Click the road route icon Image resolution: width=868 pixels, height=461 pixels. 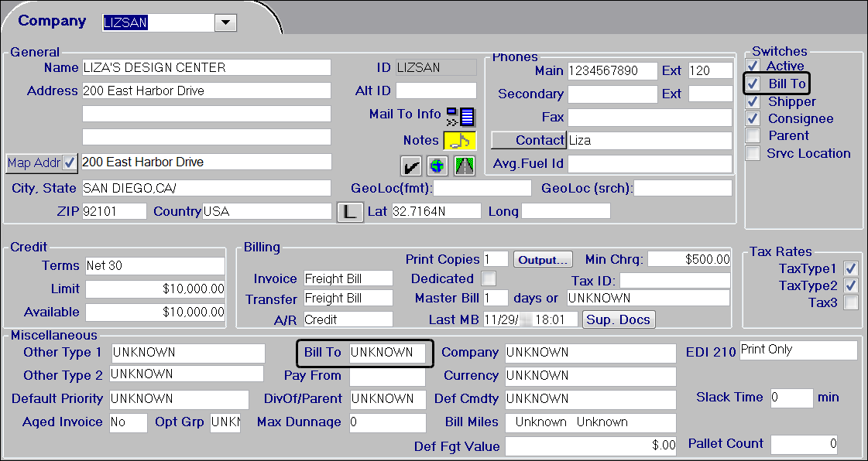click(x=464, y=166)
